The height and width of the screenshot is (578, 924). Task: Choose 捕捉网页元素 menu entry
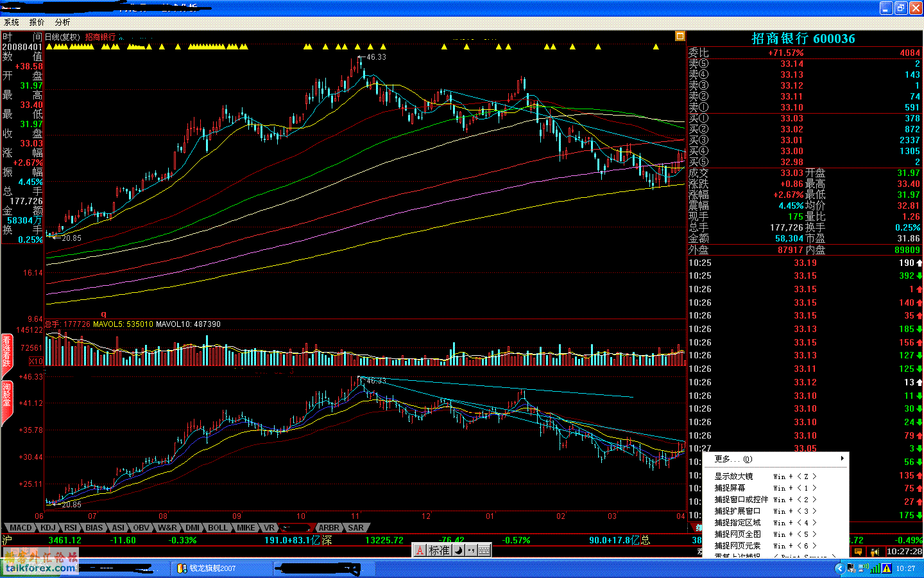pyautogui.click(x=776, y=546)
